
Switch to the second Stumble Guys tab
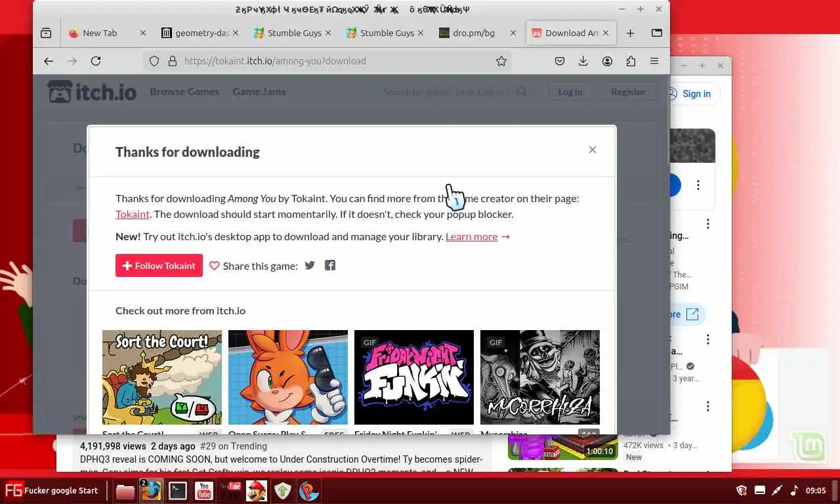(x=384, y=33)
